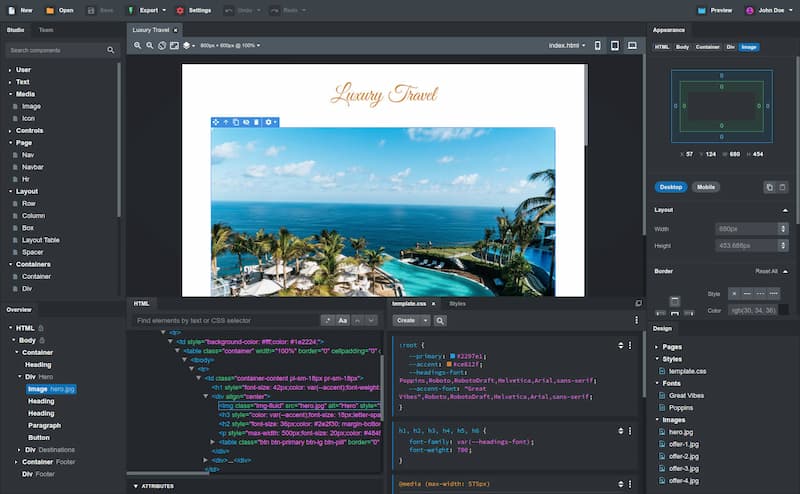Close the template.css tab
The image size is (800, 494).
coord(434,304)
